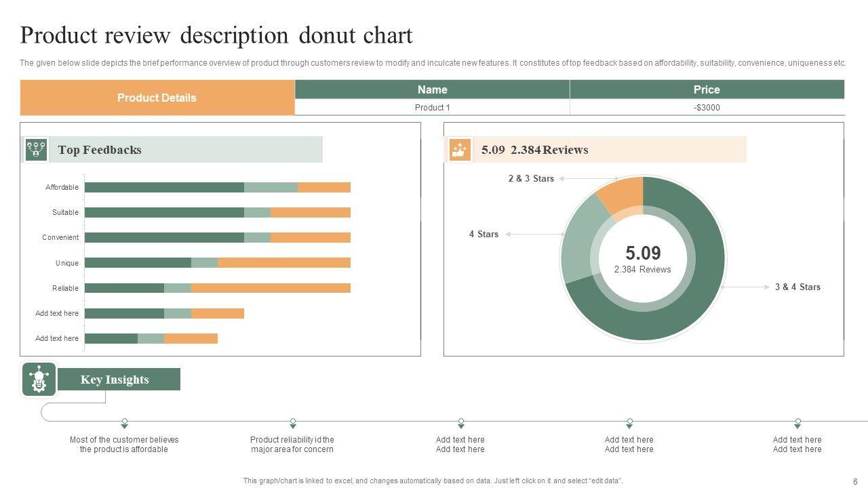Screen dimensions: 868x488
Task: Click the slide title text
Action: click(216, 35)
